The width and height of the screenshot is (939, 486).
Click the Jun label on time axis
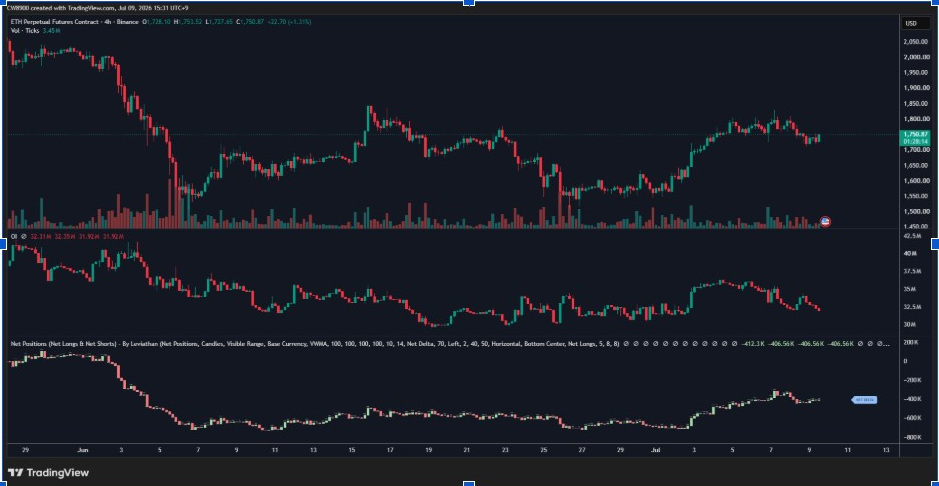pos(83,449)
